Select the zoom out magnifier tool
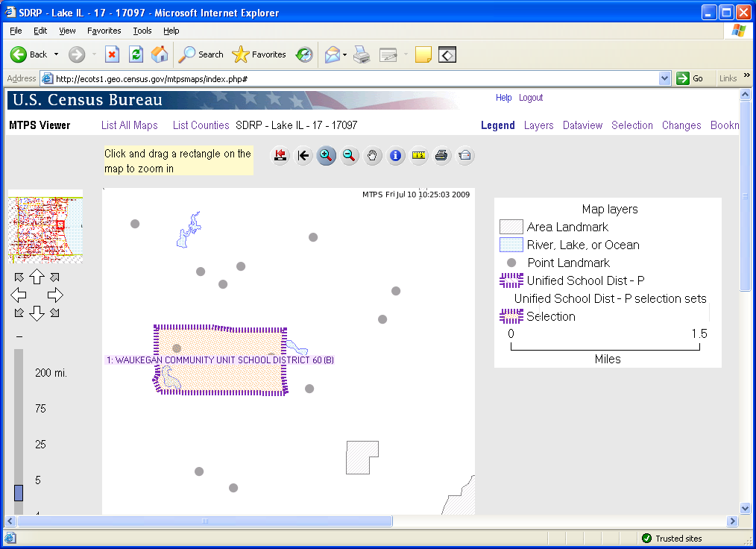 (x=349, y=156)
